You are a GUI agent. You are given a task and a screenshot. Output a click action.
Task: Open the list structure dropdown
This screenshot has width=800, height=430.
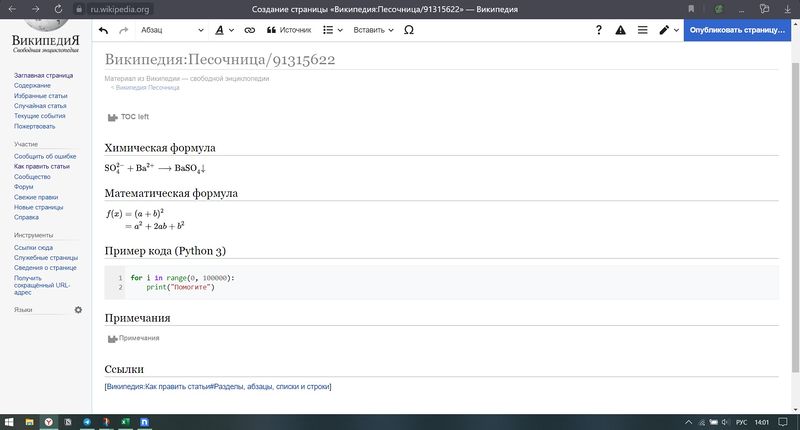pyautogui.click(x=333, y=30)
